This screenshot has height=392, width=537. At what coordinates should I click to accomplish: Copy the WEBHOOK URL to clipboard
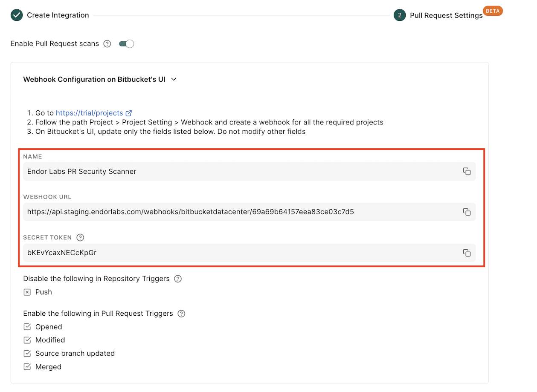(x=467, y=212)
